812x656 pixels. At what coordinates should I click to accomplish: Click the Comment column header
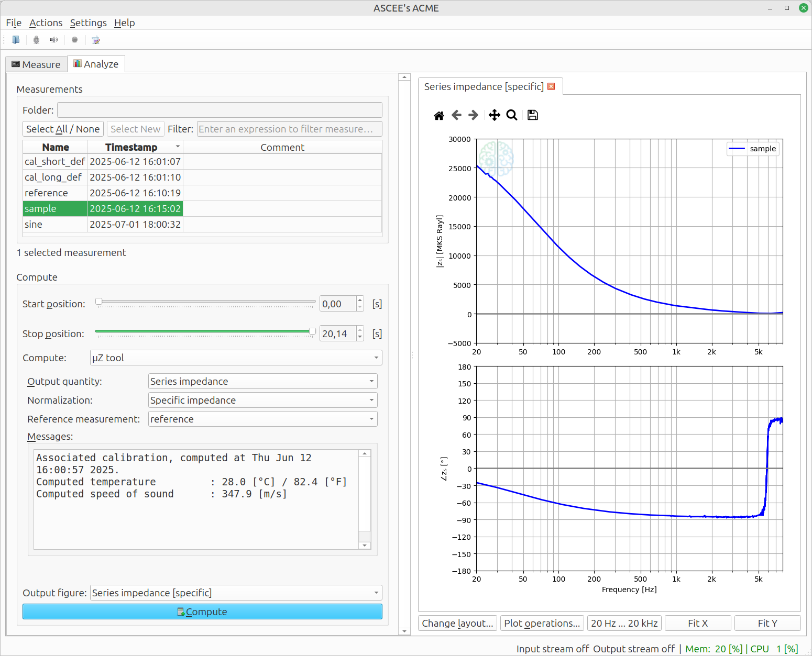282,147
